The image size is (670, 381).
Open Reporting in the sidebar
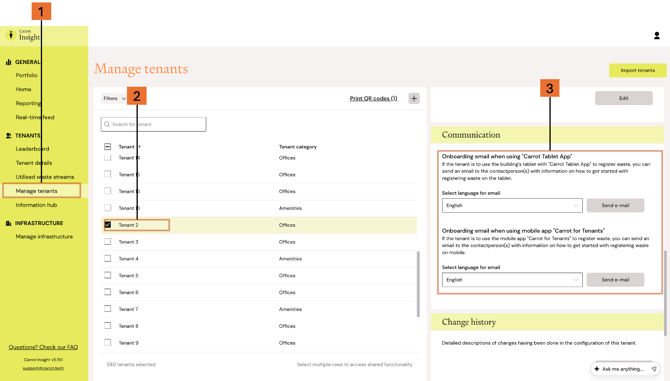click(x=28, y=103)
